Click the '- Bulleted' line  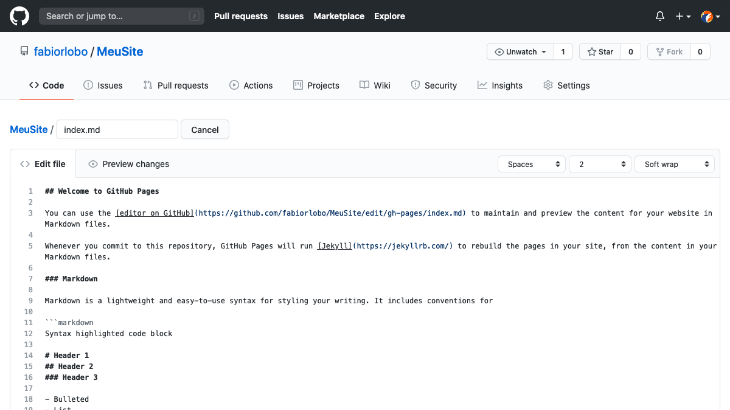(x=67, y=399)
